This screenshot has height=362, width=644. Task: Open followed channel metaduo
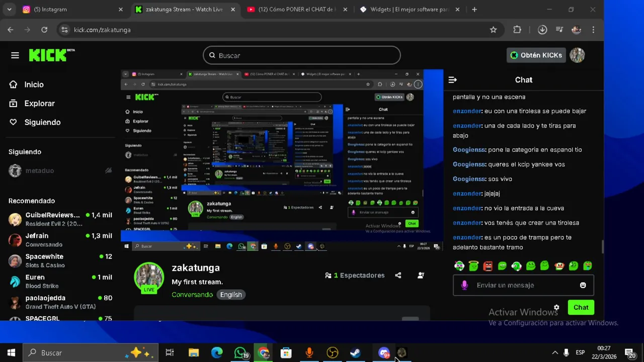[x=60, y=170]
